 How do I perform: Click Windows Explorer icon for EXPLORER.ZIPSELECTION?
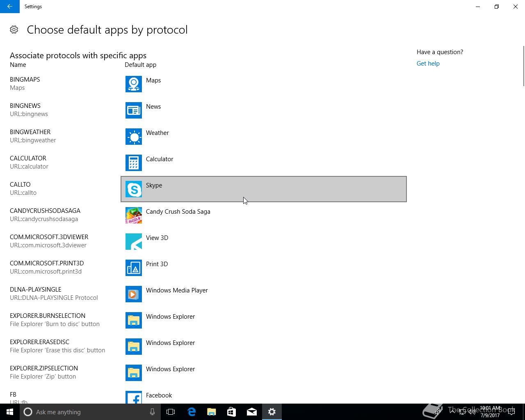134,373
